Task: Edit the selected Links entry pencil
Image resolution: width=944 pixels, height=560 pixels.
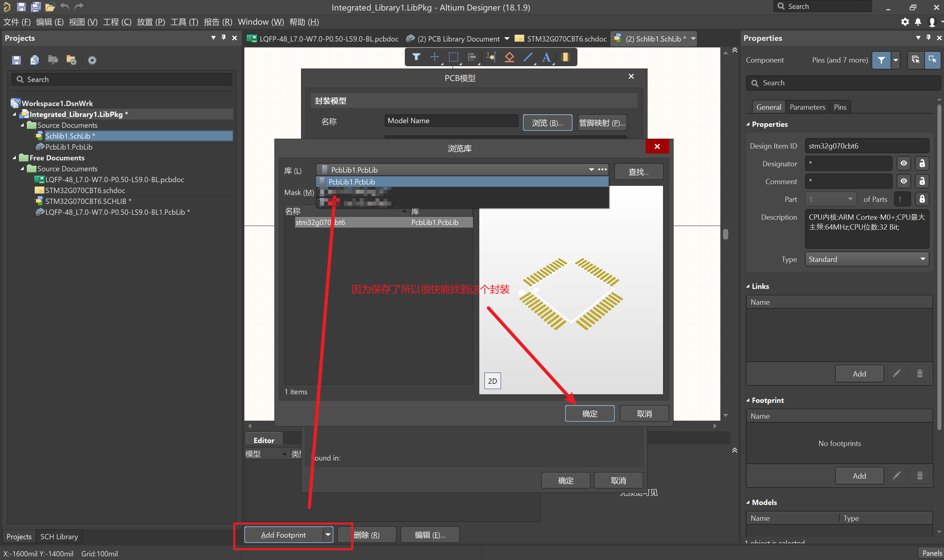Action: coord(897,374)
